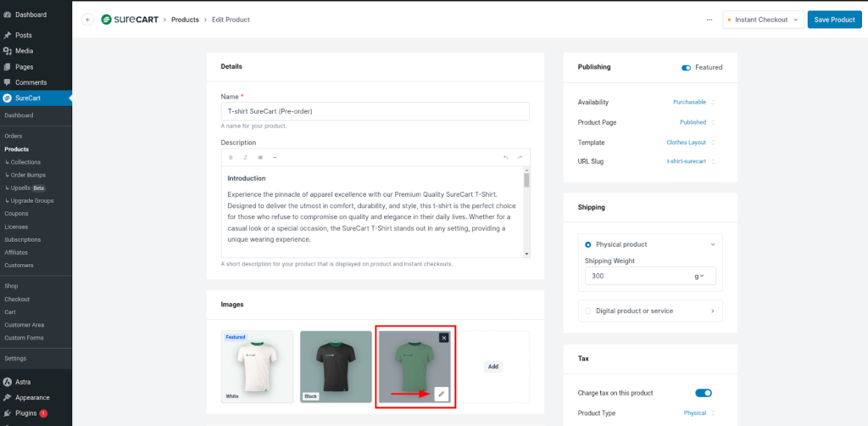Viewport: 868px width, 426px height.
Task: Click Add button to add product image
Action: click(492, 367)
